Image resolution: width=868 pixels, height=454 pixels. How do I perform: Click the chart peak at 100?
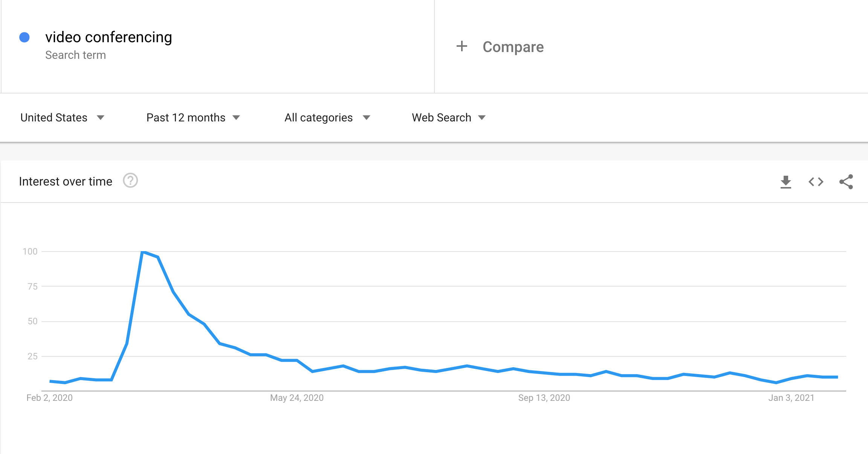click(x=143, y=252)
